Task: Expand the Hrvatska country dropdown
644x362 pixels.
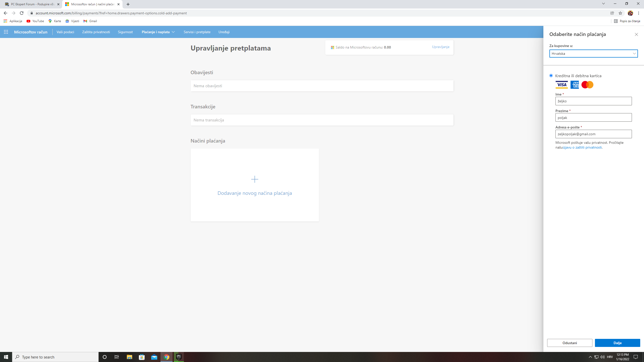Action: pos(593,54)
